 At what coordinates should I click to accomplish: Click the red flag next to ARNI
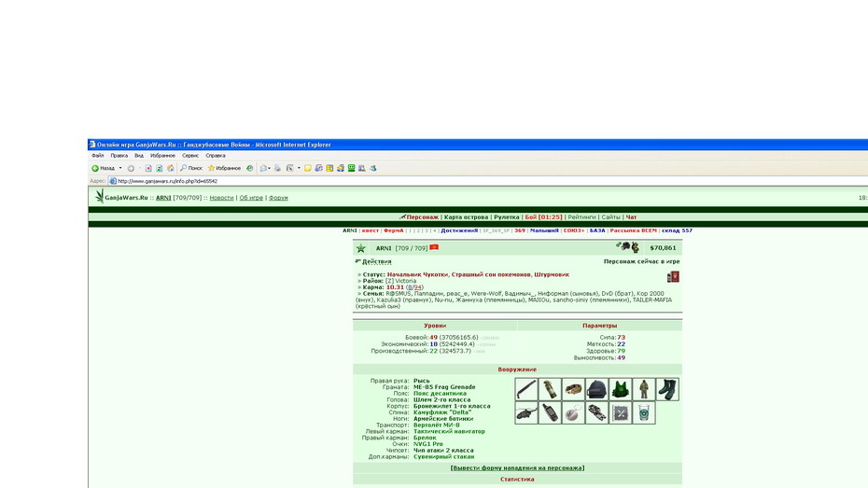[x=434, y=247]
